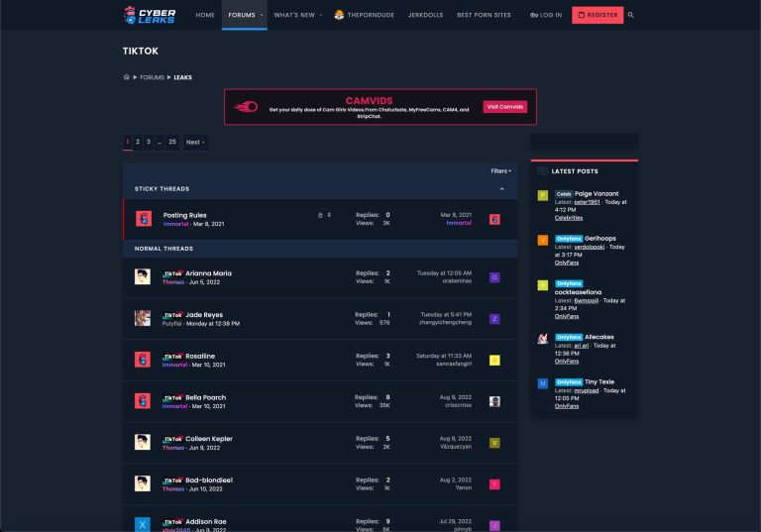Click the Forums breadcrumb link
This screenshot has width=761, height=532.
pos(152,77)
